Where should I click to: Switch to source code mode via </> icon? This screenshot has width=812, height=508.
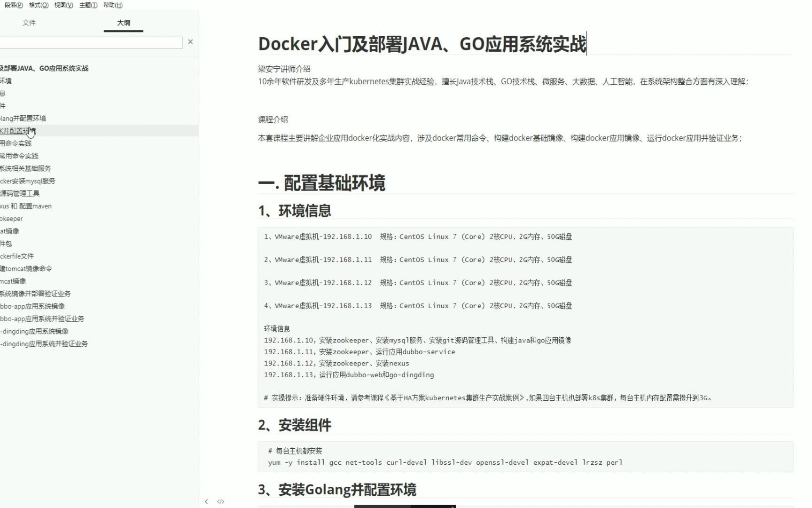[x=221, y=501]
